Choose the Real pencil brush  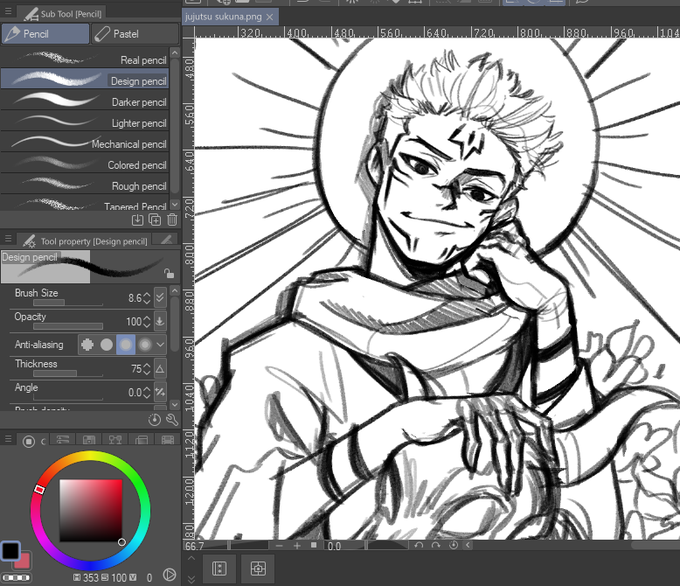tap(85, 58)
